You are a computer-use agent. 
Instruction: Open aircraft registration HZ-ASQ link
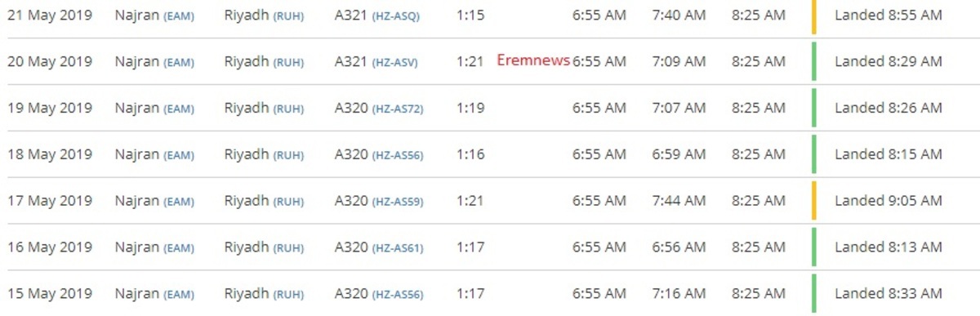(395, 16)
